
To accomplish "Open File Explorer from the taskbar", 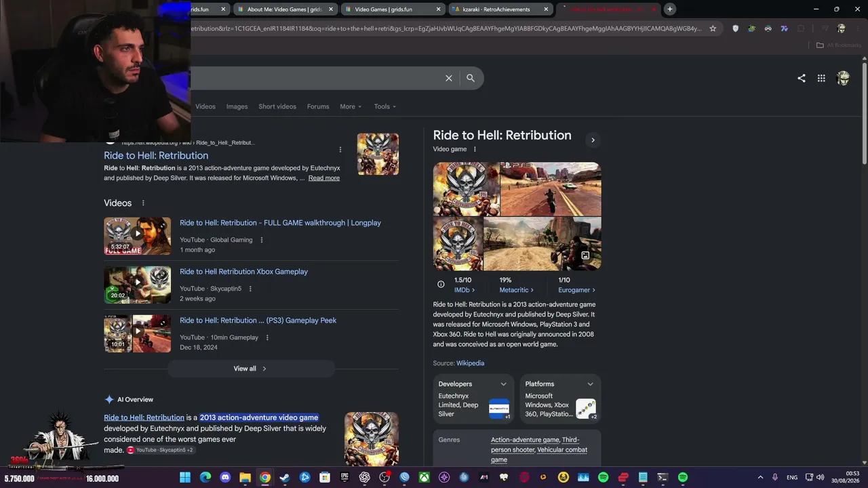I will (x=245, y=477).
